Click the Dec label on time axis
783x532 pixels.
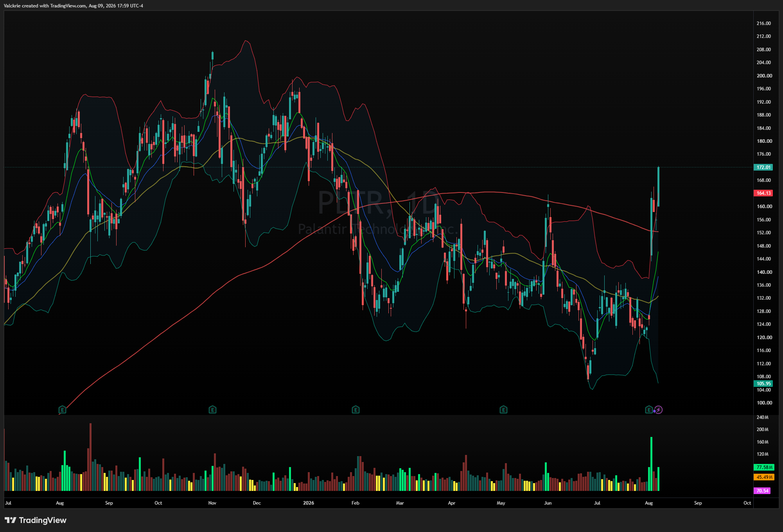257,503
